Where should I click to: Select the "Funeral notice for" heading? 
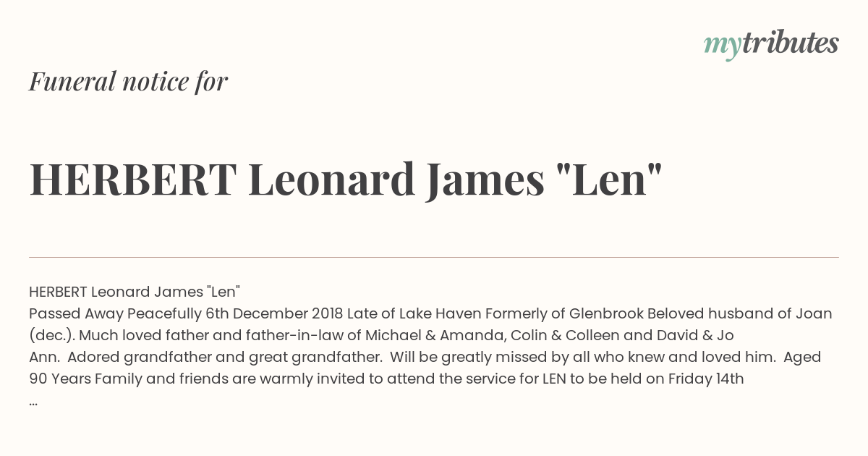(129, 82)
